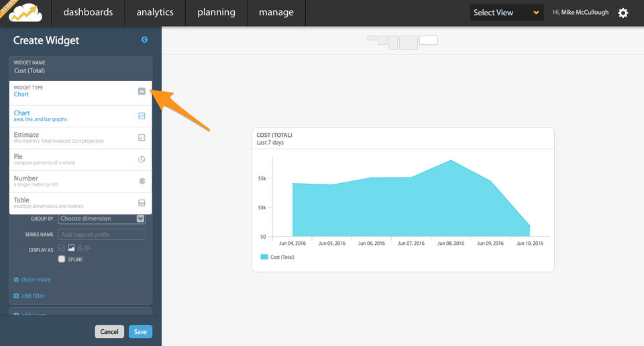Edit the Widget Name field
This screenshot has height=346, width=644.
pyautogui.click(x=80, y=68)
